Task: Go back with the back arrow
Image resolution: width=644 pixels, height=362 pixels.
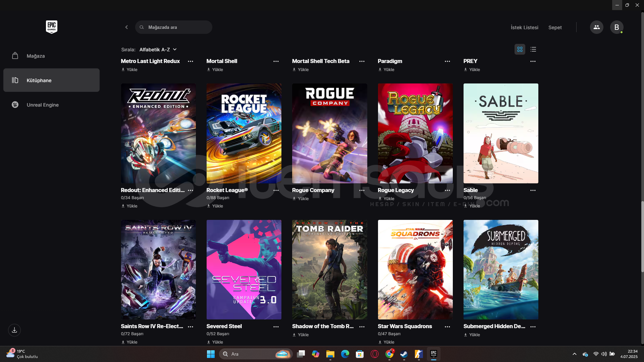Action: click(x=126, y=27)
